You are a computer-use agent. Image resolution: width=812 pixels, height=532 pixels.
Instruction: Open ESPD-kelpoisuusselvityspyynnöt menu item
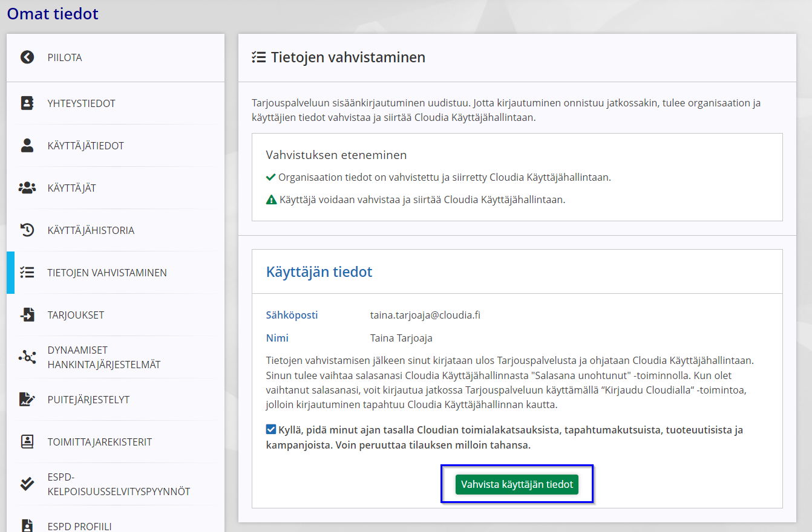coord(116,484)
